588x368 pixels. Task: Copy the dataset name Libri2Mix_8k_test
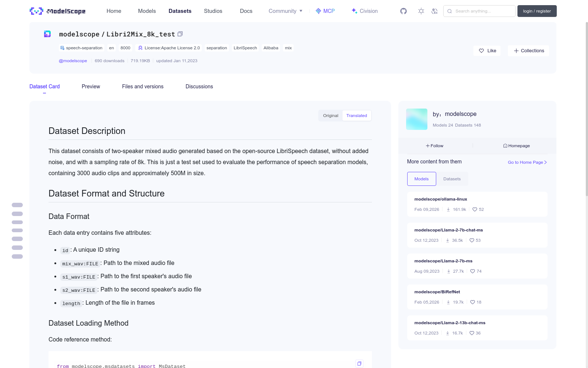coord(180,34)
